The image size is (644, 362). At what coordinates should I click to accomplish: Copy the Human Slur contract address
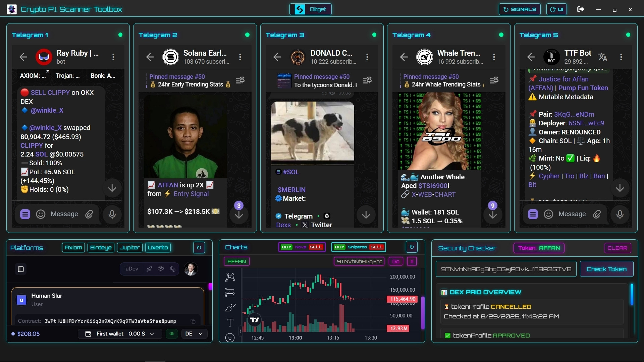point(193,321)
